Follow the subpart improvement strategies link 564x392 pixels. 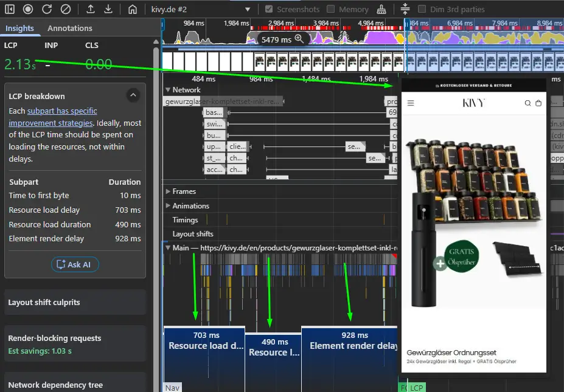53,117
